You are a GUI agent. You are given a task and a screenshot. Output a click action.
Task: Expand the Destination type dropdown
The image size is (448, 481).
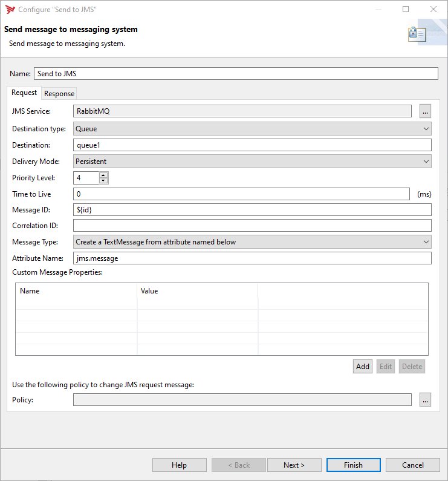[x=252, y=129]
